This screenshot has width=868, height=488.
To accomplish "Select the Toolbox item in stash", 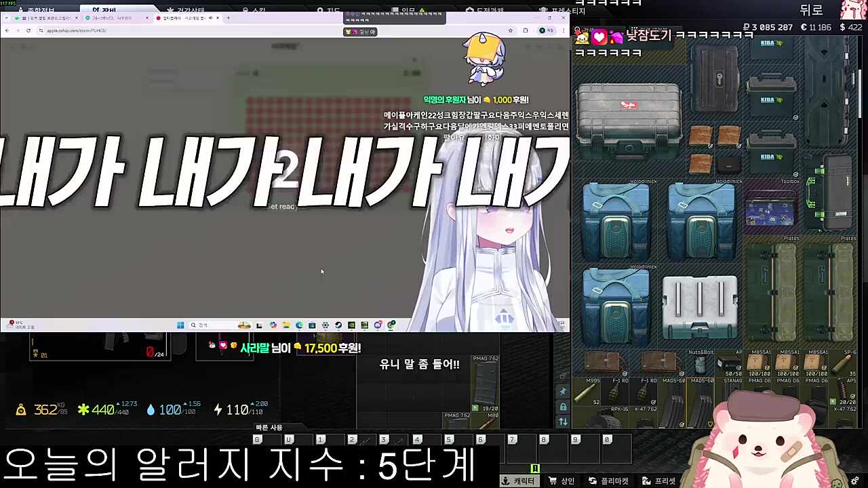I will 771,207.
